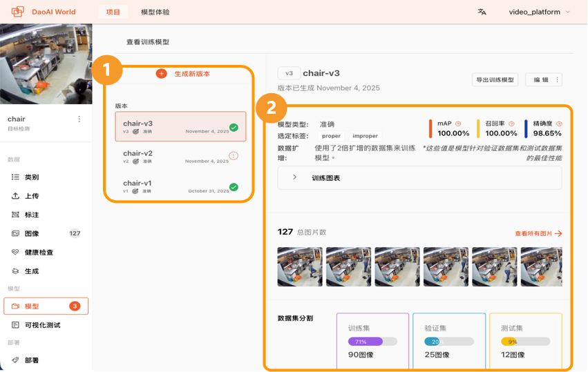The width and height of the screenshot is (588, 372).
Task: Click the 精确度 help question mark icon
Action: click(558, 124)
